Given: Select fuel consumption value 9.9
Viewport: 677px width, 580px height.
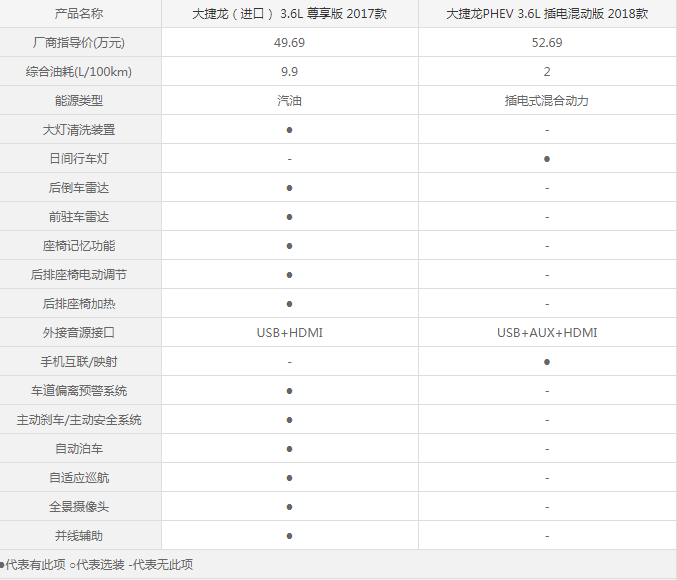Looking at the screenshot, I should coord(289,72).
